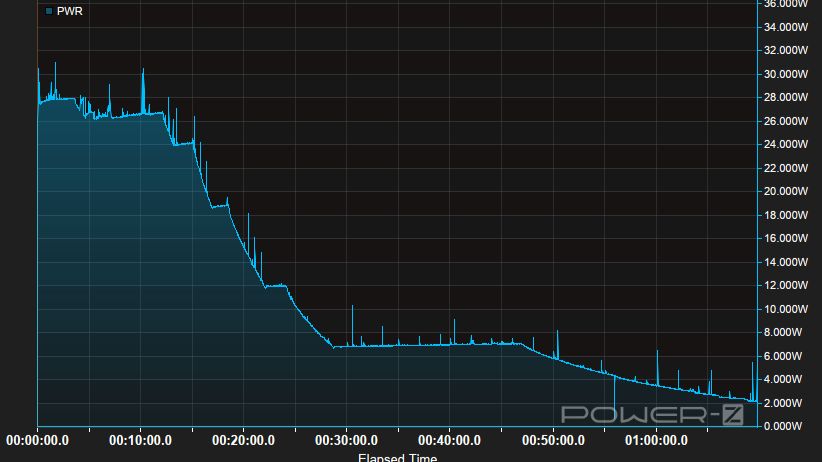Click the Elapsed Time axis title
822x462 pixels.
click(397, 458)
